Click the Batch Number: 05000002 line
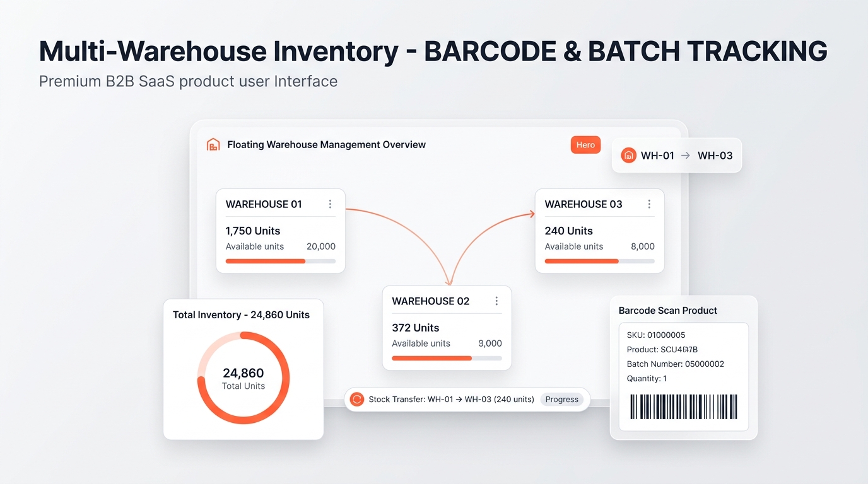868x484 pixels. (x=676, y=364)
